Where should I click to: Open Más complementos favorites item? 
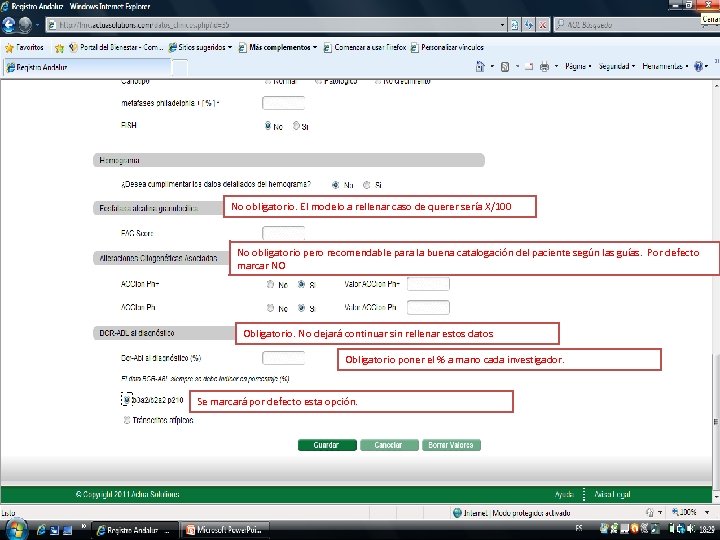tap(278, 47)
